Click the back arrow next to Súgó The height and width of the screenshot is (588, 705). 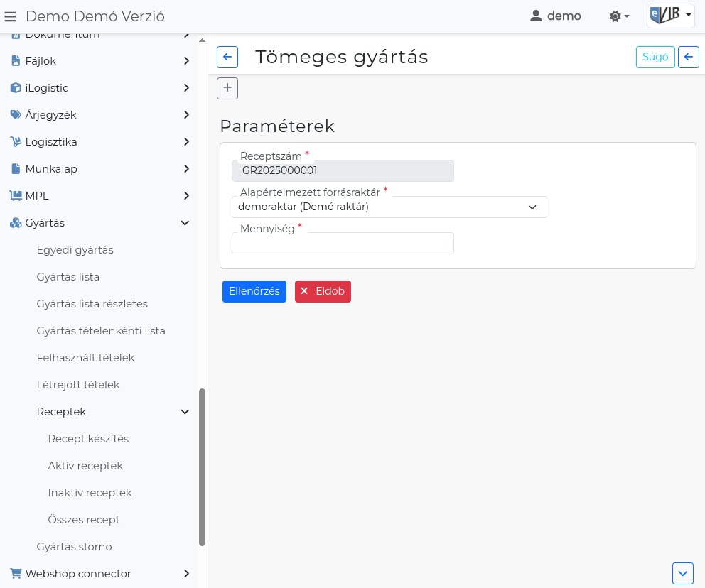coord(688,57)
